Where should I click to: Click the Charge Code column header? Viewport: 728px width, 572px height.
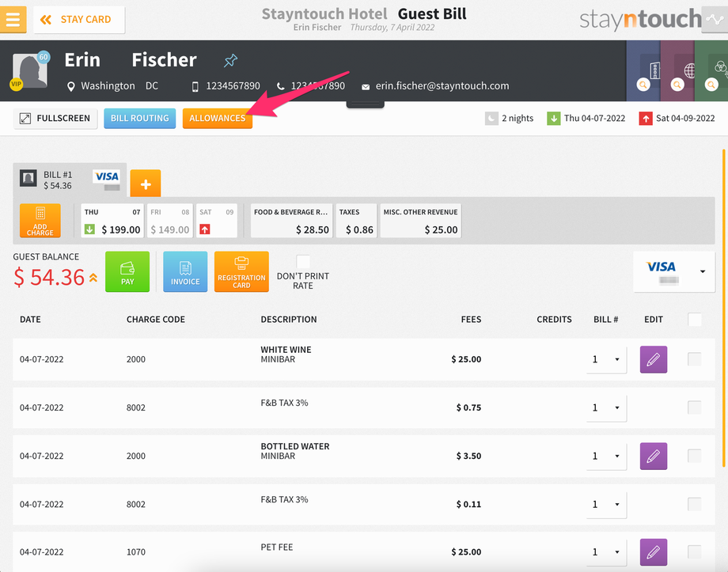(156, 320)
